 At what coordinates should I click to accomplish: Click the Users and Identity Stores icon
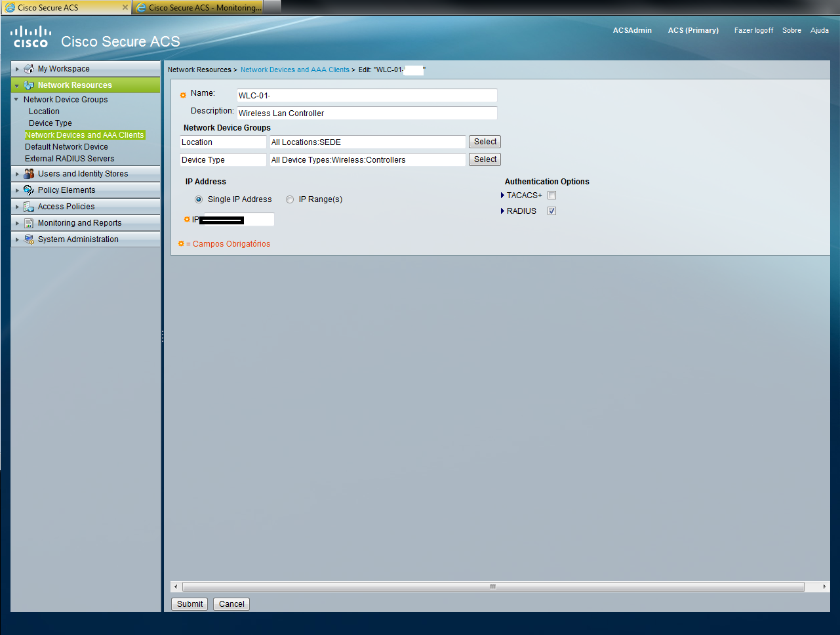pyautogui.click(x=29, y=174)
